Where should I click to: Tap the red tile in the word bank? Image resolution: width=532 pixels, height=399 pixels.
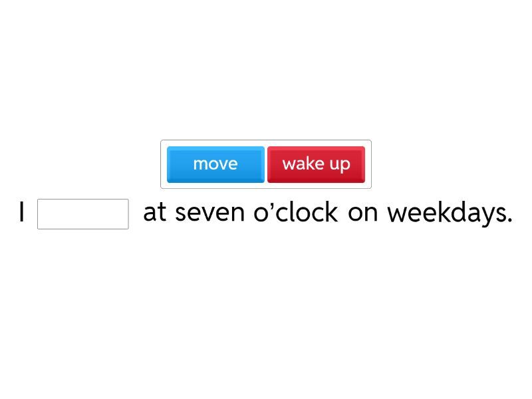(x=316, y=164)
